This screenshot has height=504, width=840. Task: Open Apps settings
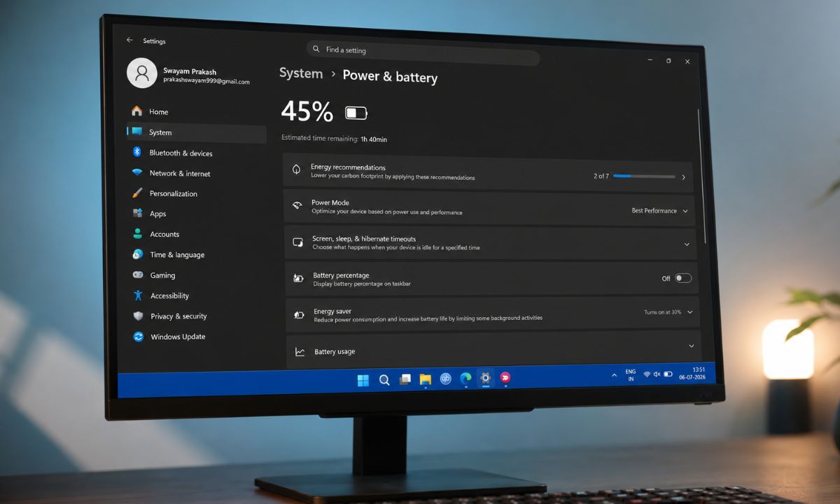[x=198, y=214]
